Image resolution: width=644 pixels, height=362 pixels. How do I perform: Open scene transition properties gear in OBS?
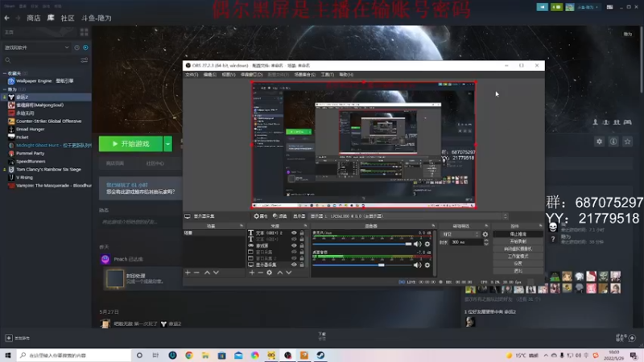click(x=485, y=234)
